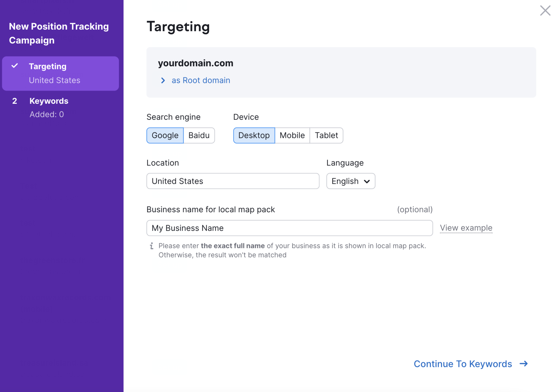Image resolution: width=556 pixels, height=392 pixels.
Task: Click the step number 2 beside Keywords
Action: 15,101
